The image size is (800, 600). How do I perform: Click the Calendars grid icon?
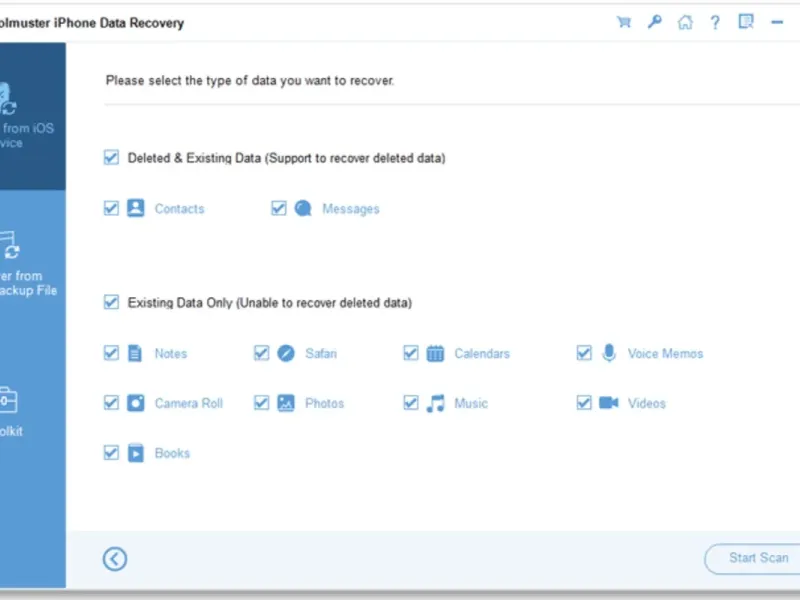coord(435,353)
